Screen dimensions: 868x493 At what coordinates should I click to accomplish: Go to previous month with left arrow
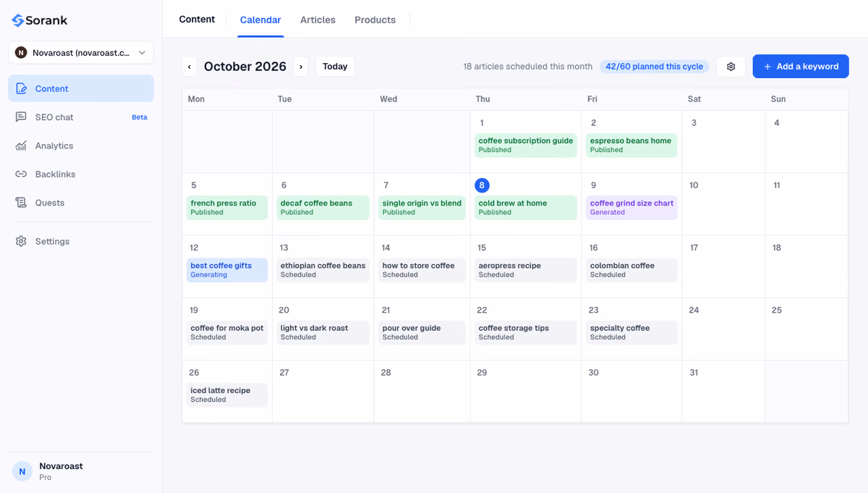click(190, 67)
